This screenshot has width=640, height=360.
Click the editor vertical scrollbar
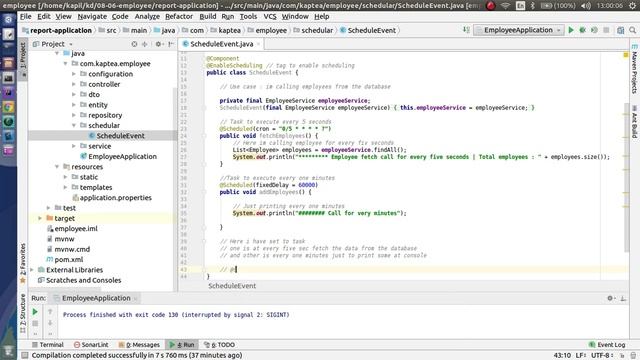click(627, 178)
